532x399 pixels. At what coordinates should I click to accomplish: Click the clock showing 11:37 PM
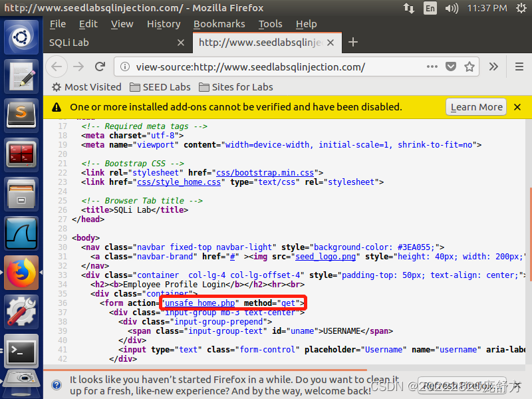487,8
